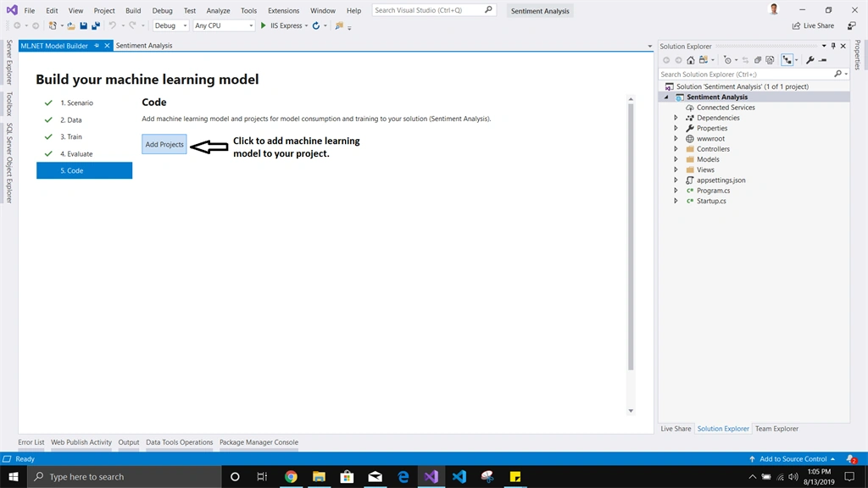
Task: Expand the Controllers folder
Action: coord(676,149)
